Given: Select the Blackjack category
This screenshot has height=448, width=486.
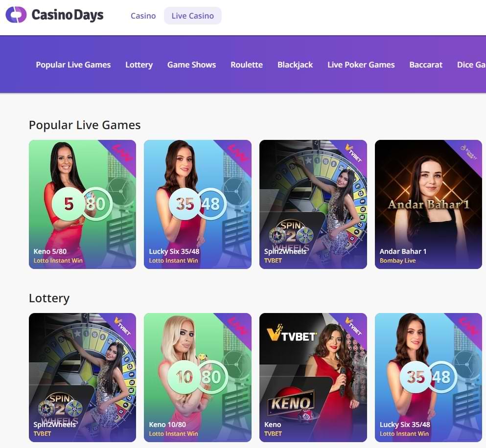Looking at the screenshot, I should [x=295, y=65].
